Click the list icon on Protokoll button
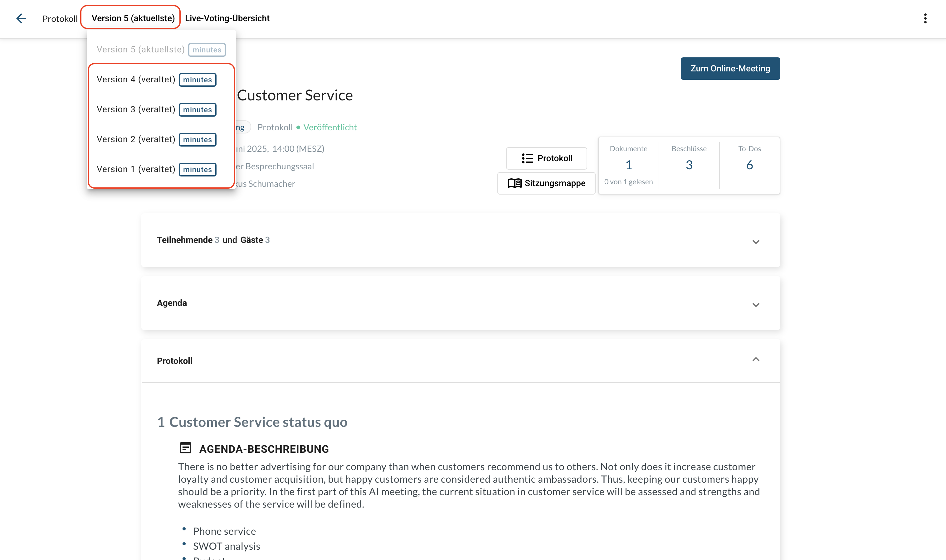Image resolution: width=946 pixels, height=560 pixels. coord(527,158)
